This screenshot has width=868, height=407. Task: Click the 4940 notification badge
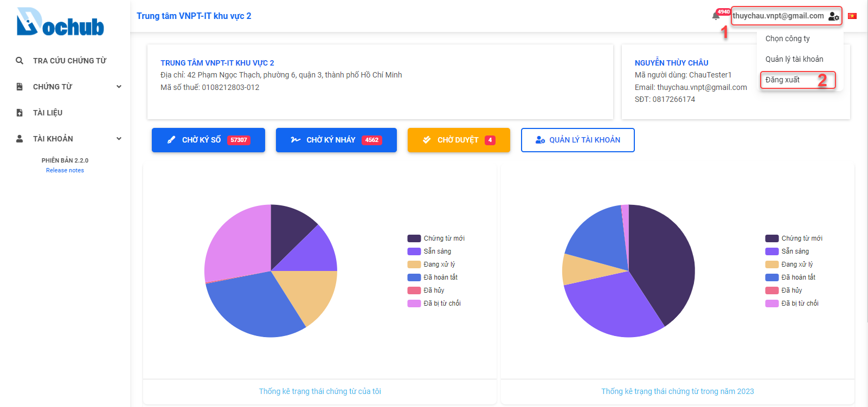[723, 11]
